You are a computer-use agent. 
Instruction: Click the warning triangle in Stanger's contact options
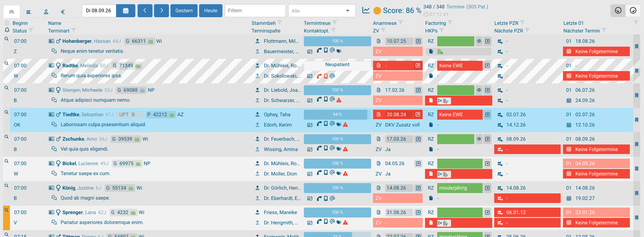tap(339, 100)
